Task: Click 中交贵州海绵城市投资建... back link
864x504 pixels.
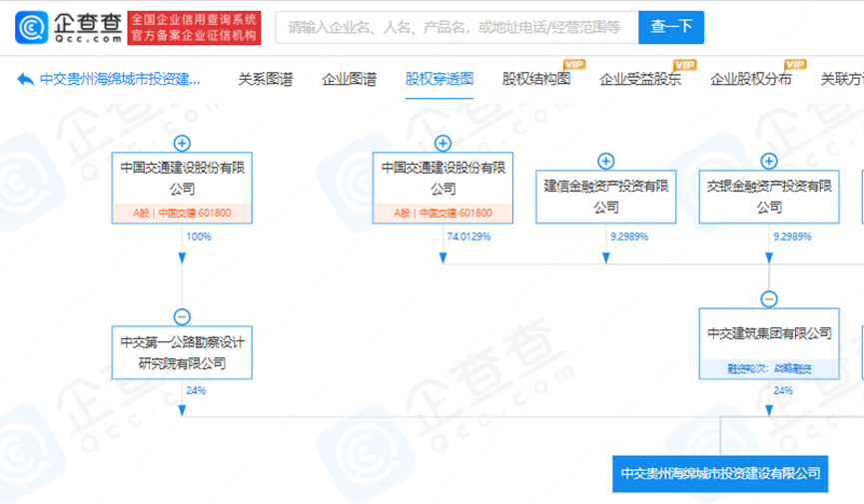Action: 120,79
